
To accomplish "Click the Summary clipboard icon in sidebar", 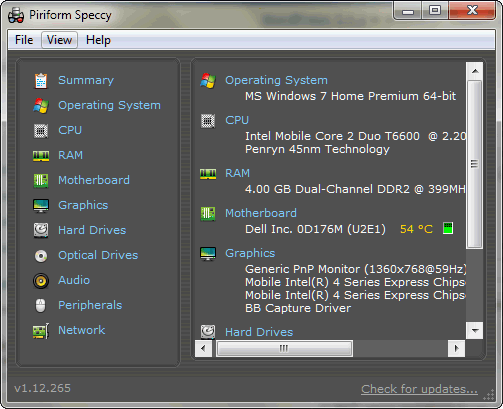I will click(41, 81).
